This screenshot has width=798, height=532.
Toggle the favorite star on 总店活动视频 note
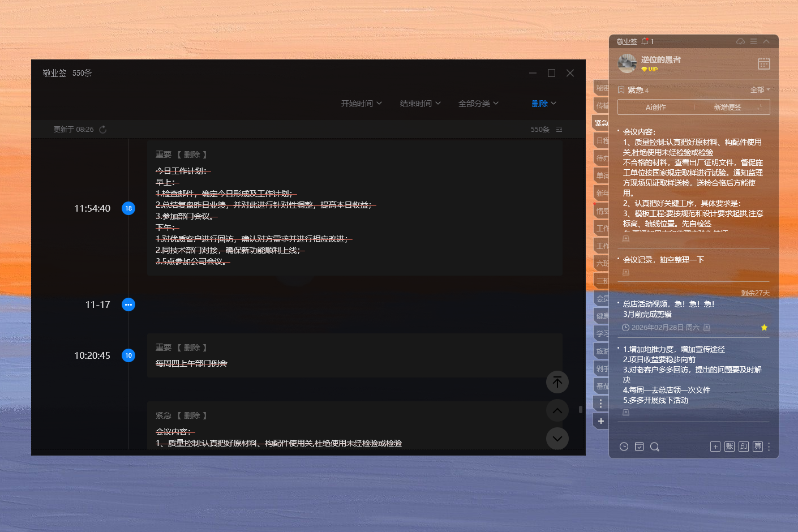click(764, 327)
